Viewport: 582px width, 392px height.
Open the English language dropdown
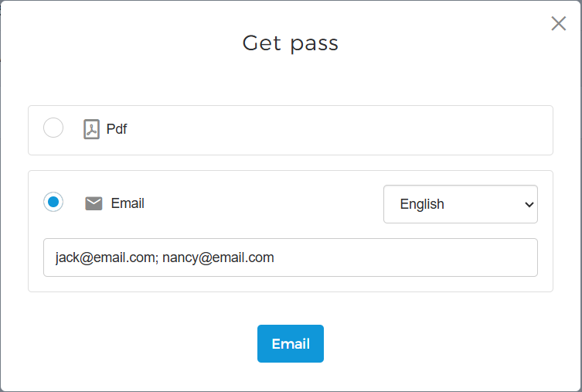pyautogui.click(x=460, y=204)
